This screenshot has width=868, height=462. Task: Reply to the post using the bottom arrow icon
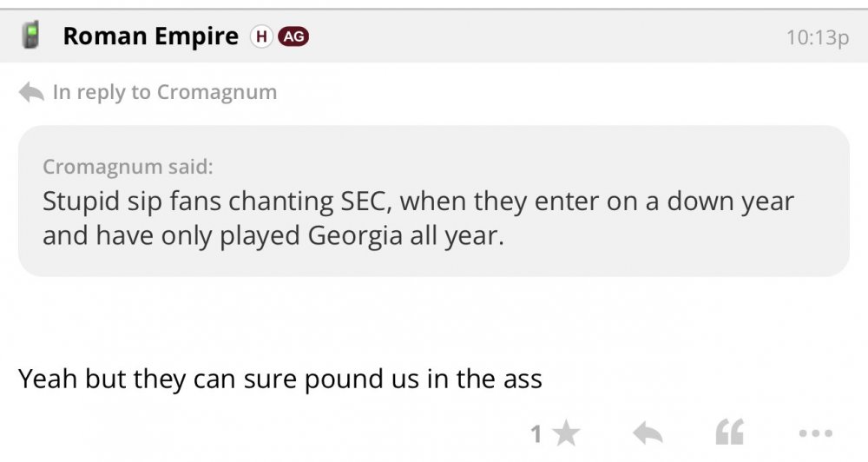pyautogui.click(x=647, y=432)
